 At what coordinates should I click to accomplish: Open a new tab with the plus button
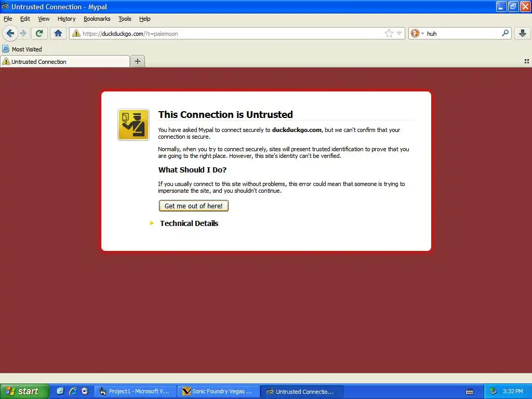(x=137, y=61)
